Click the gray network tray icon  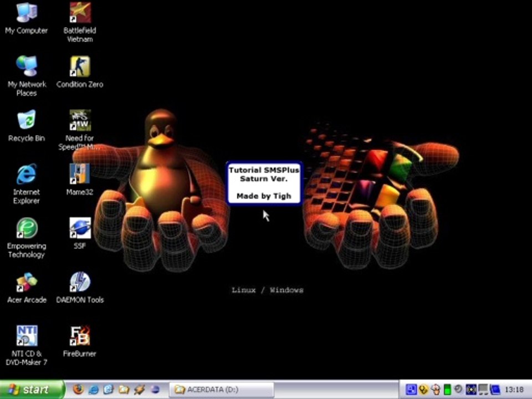pos(483,390)
